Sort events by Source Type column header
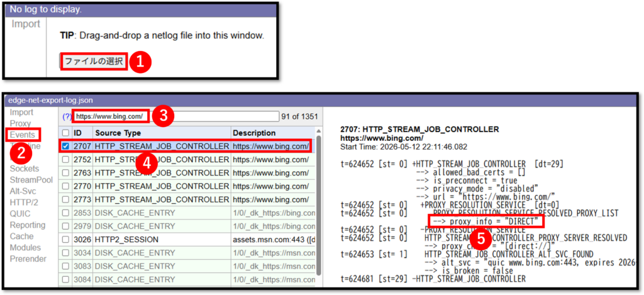 click(162, 133)
